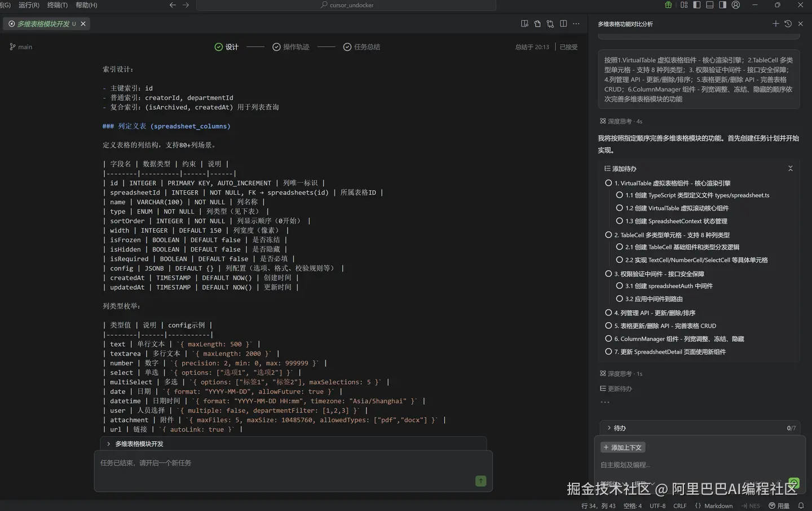The width and height of the screenshot is (812, 511).
Task: Toggle the 1.3 创建 SpreadsheetContext 状态管理 todo circle
Action: pyautogui.click(x=619, y=221)
